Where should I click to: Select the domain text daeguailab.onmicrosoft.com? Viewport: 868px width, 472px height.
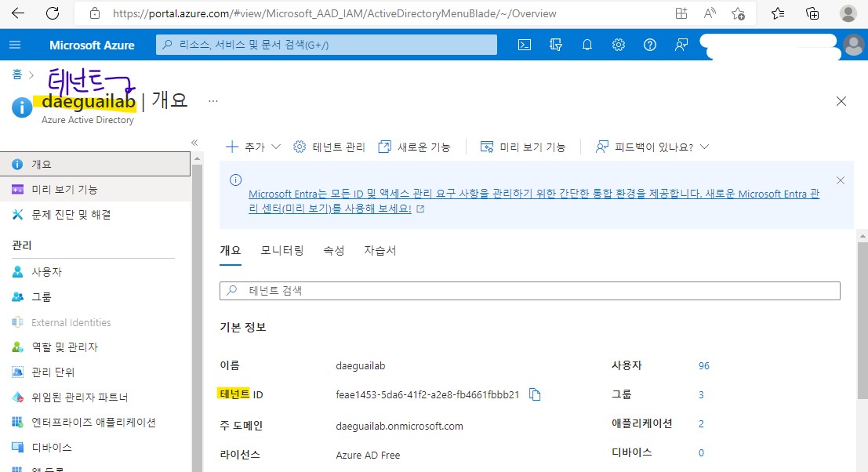pyautogui.click(x=399, y=426)
